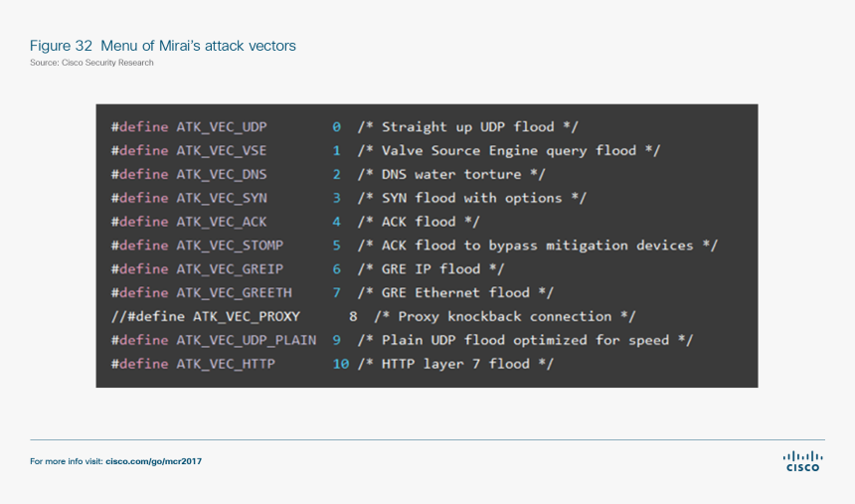The width and height of the screenshot is (855, 504).
Task: Click the DNS water torture comment
Action: tap(439, 174)
